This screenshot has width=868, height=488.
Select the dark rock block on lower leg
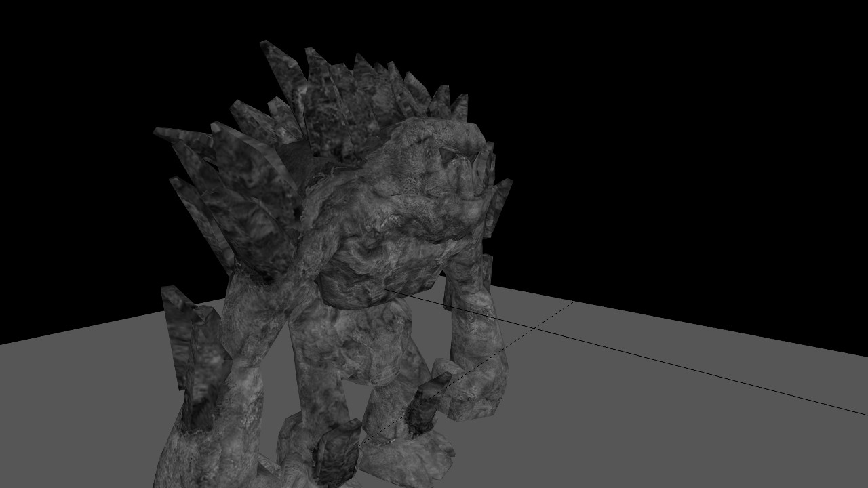coord(339,451)
